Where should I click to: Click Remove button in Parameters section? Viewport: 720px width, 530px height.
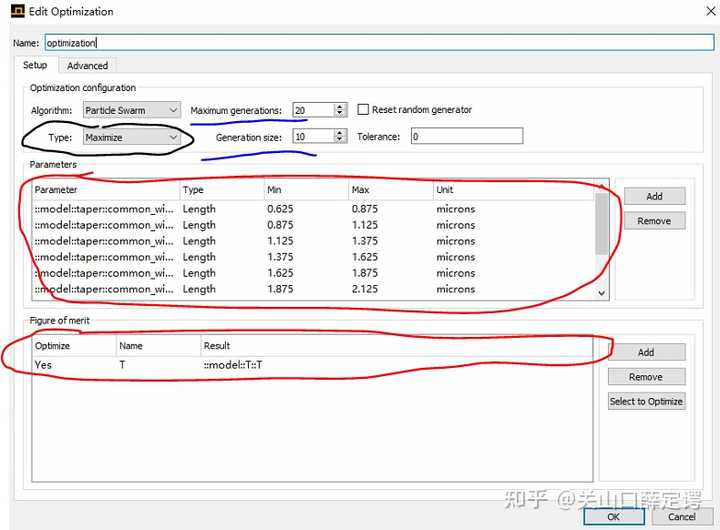tap(654, 221)
